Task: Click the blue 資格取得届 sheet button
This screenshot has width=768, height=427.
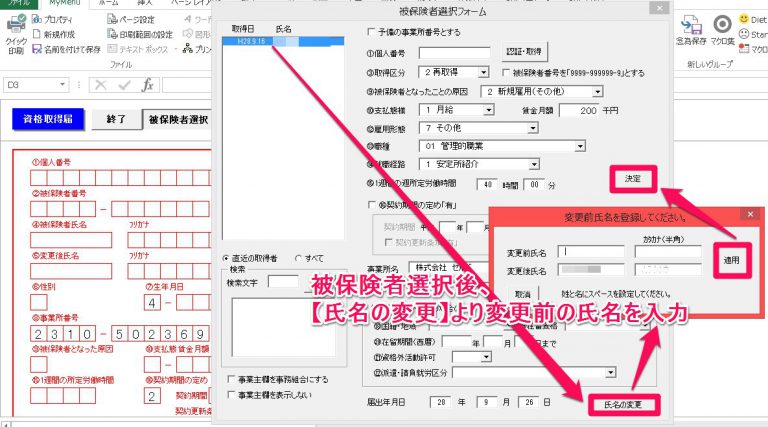Action: tap(48, 119)
